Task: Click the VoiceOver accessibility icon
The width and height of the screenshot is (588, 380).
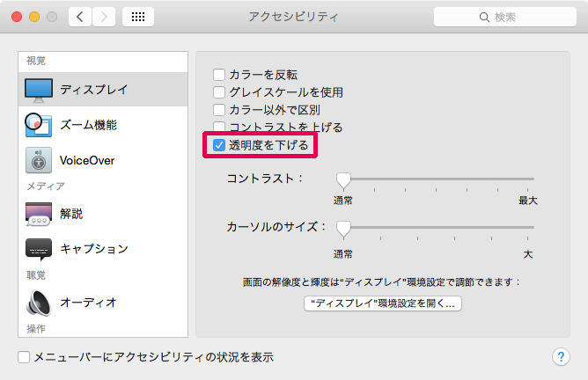Action: (39, 160)
